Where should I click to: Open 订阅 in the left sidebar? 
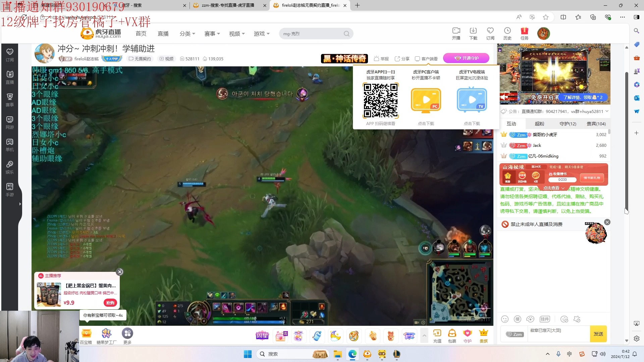coord(10,55)
